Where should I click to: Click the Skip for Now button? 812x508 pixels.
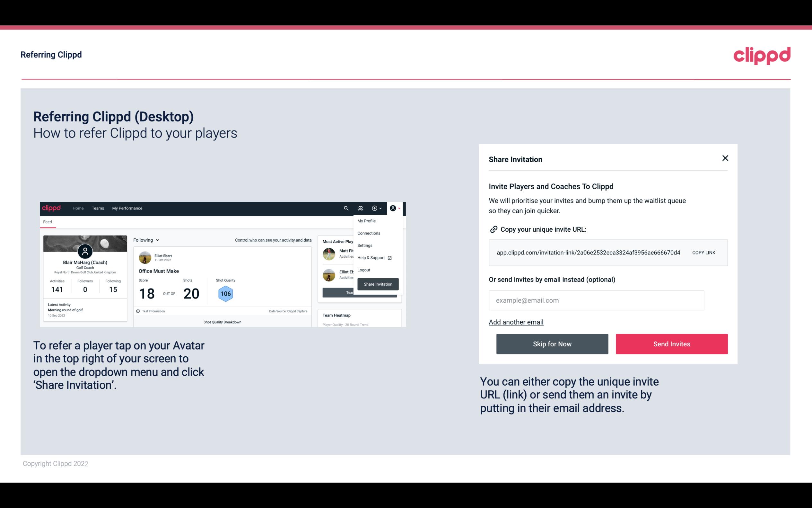coord(553,343)
